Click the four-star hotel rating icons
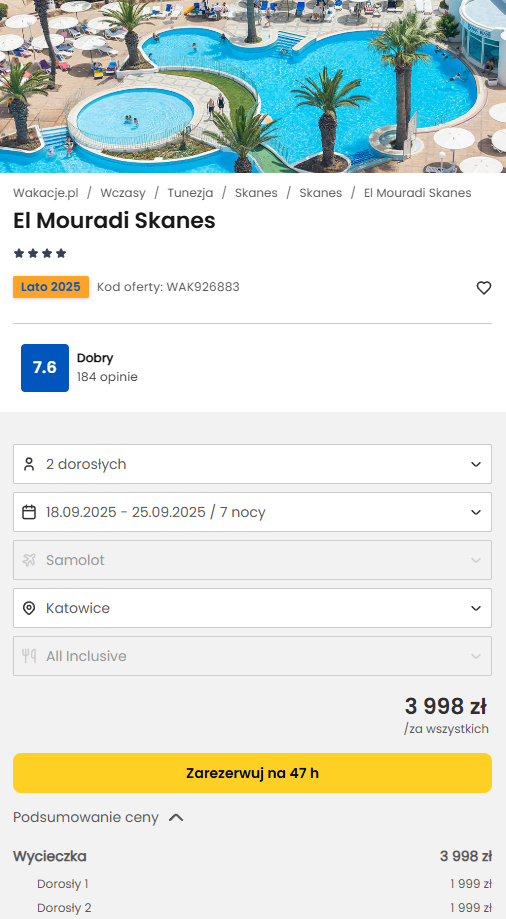The height and width of the screenshot is (919, 506). coord(40,253)
